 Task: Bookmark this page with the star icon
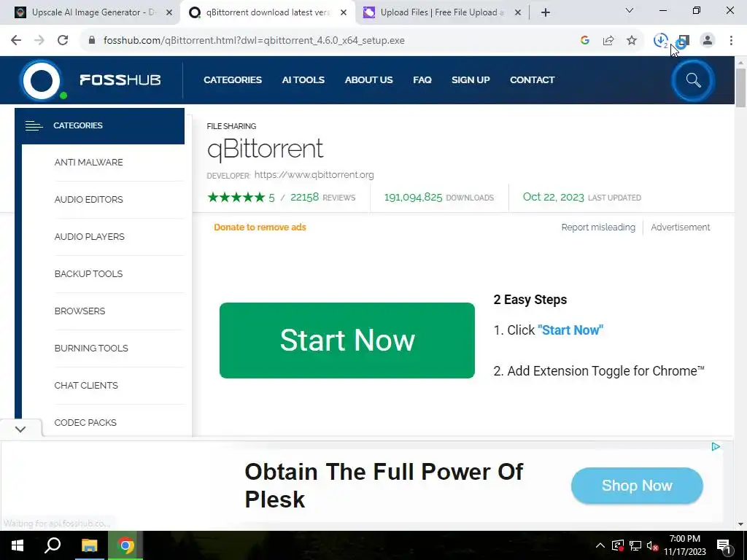[632, 41]
